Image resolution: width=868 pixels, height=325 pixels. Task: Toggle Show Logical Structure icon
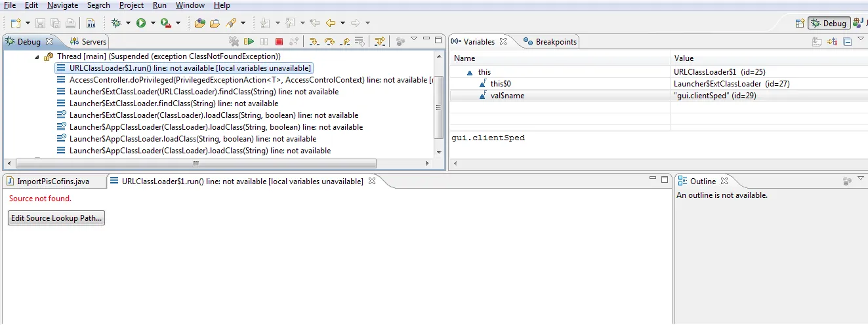point(832,41)
